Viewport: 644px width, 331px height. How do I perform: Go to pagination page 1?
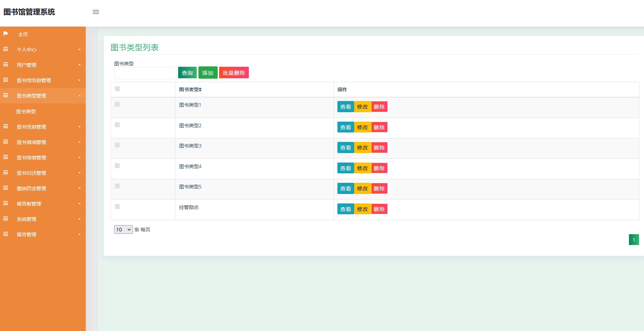coord(634,239)
